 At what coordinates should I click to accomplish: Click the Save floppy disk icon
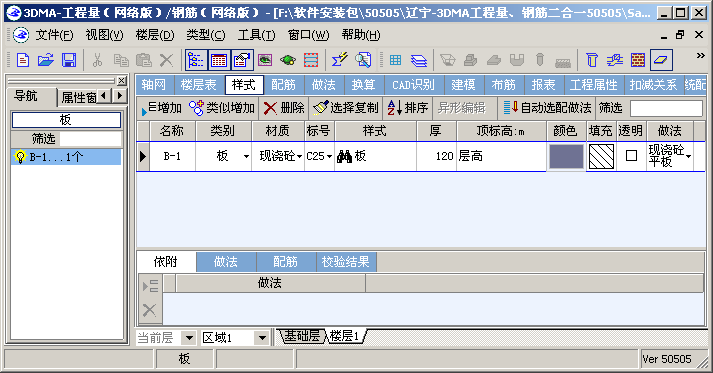click(x=69, y=60)
